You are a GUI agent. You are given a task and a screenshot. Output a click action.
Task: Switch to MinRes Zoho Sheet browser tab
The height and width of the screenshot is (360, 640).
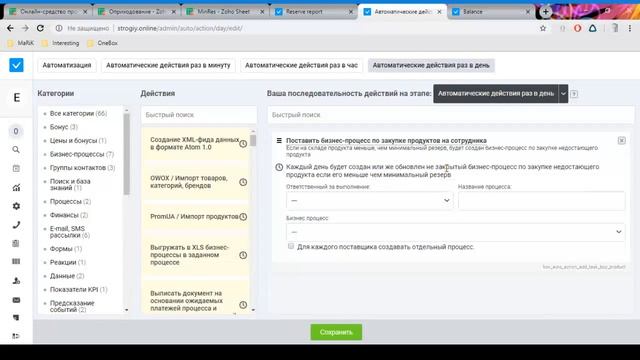(224, 12)
